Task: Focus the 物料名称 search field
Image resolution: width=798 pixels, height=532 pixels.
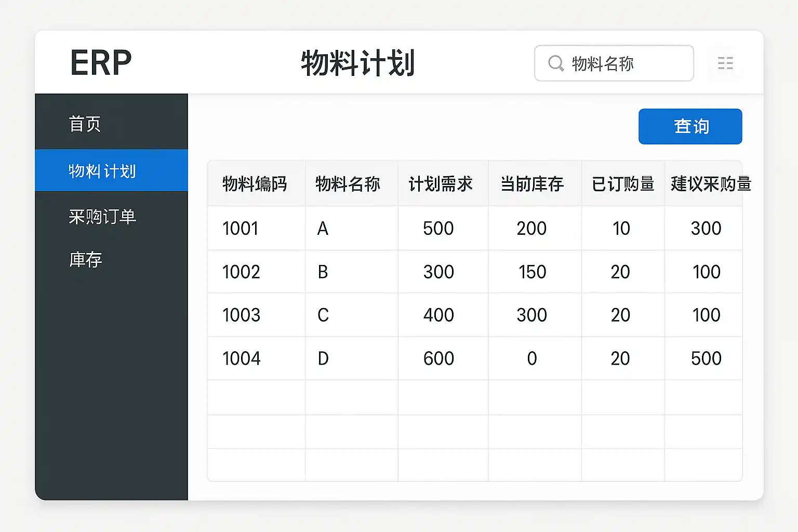Action: tap(614, 63)
